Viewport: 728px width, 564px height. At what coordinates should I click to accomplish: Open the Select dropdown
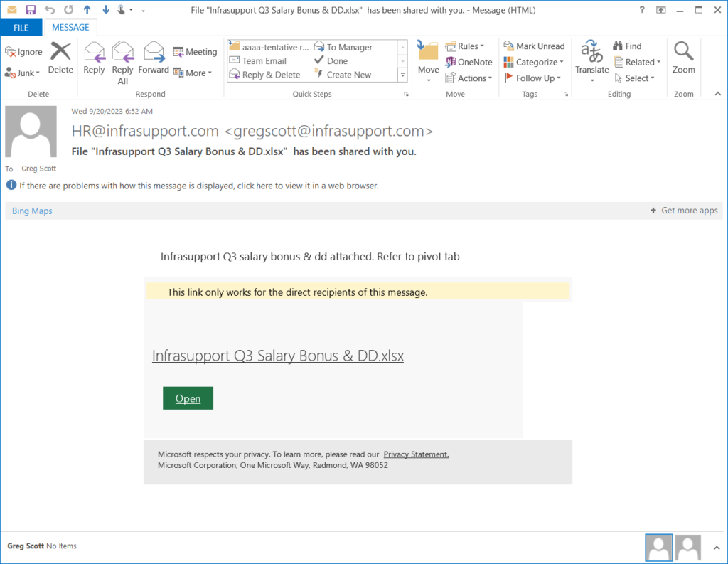[x=633, y=78]
